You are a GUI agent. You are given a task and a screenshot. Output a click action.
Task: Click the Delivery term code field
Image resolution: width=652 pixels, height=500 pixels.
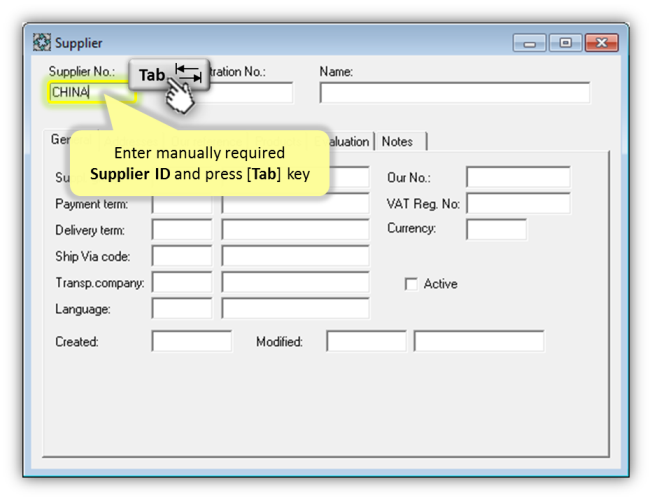tap(182, 230)
